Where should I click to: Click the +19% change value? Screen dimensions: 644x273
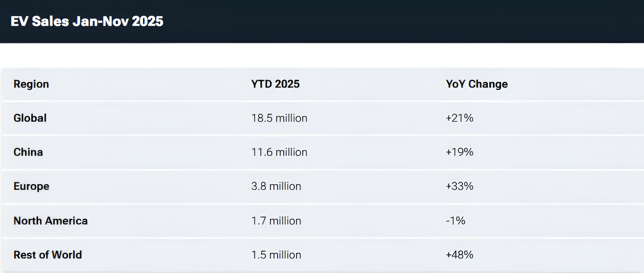tap(459, 152)
